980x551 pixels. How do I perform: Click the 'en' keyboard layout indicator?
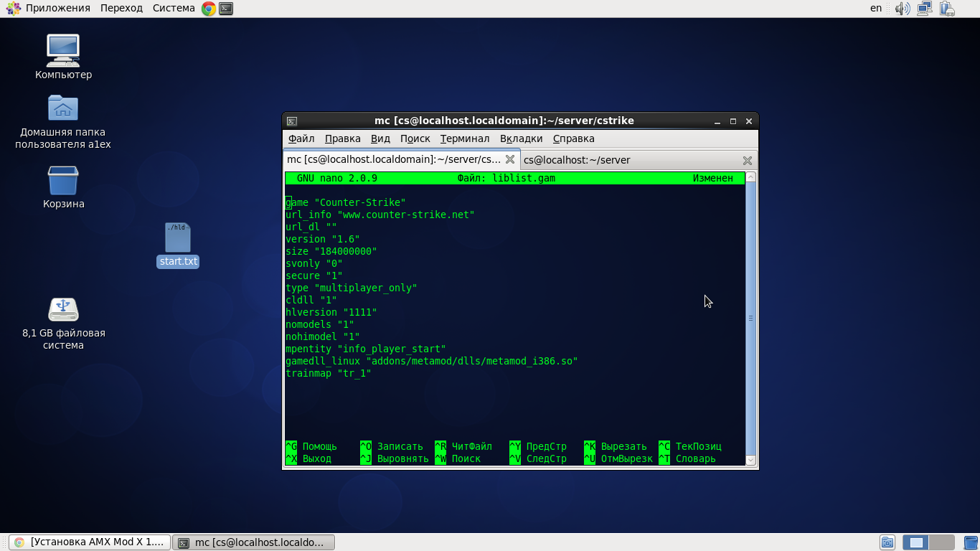[876, 8]
